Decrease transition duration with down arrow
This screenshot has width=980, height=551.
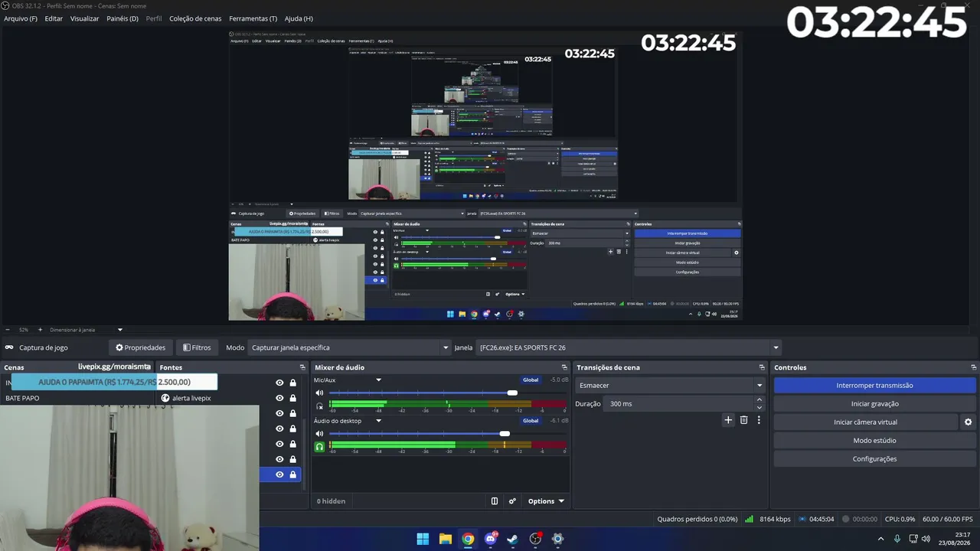coord(759,408)
